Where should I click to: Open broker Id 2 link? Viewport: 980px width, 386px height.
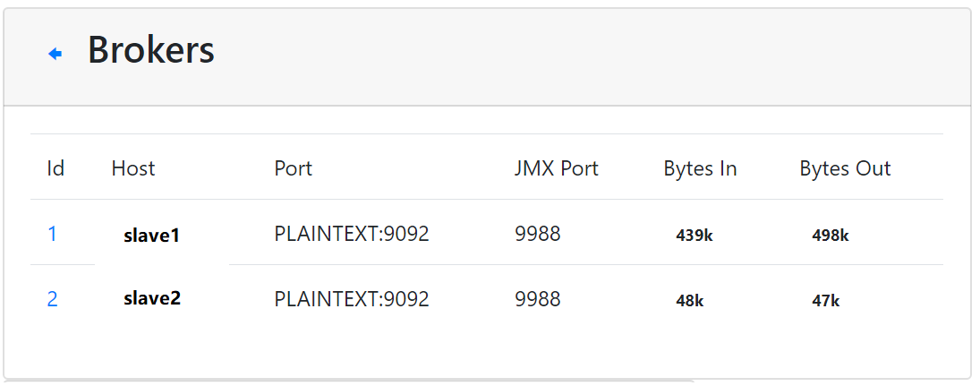[52, 299]
